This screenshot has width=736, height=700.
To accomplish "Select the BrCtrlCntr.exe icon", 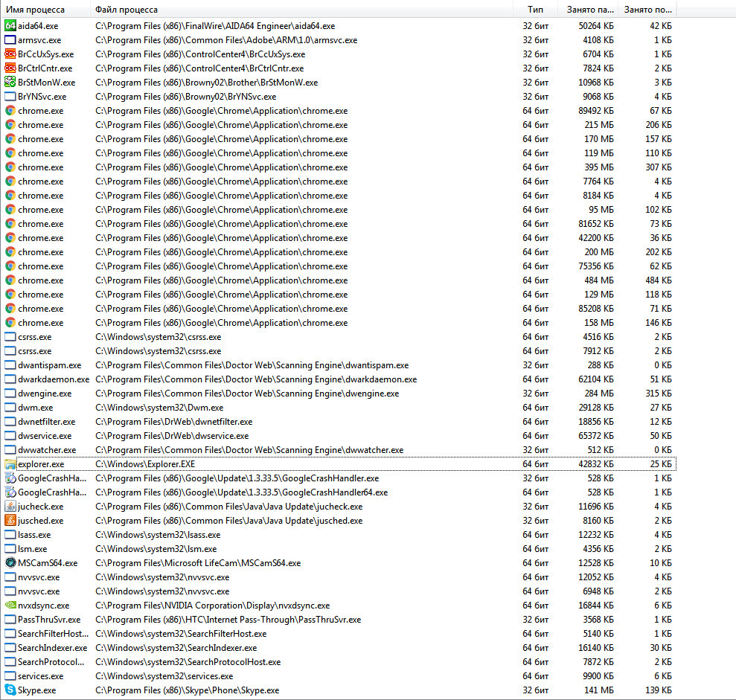I will point(10,68).
